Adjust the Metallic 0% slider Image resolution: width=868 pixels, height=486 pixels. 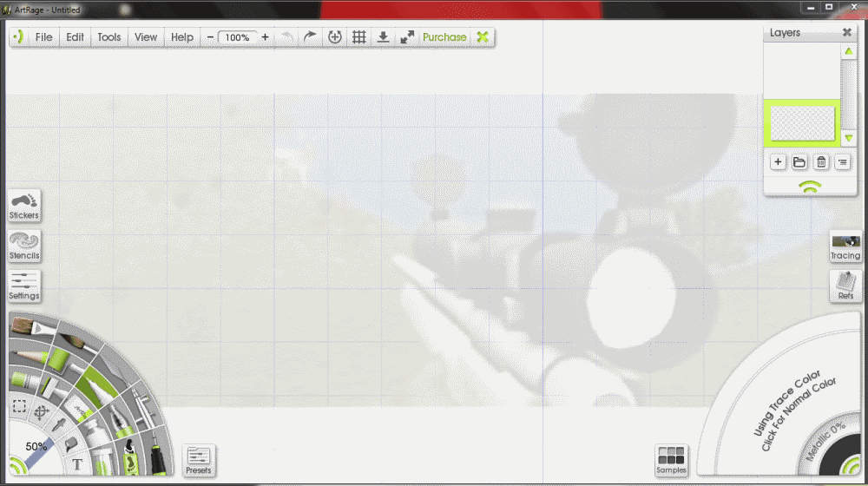[825, 441]
